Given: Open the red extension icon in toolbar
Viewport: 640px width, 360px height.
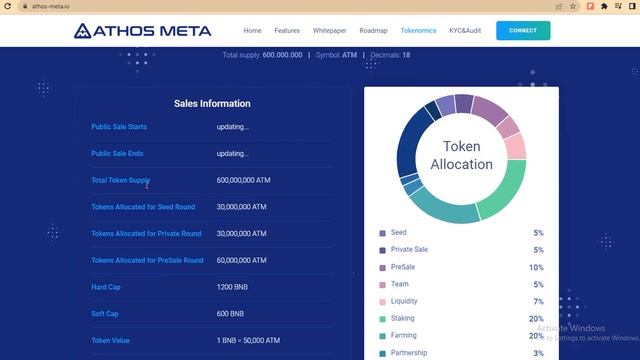Looking at the screenshot, I should 590,6.
